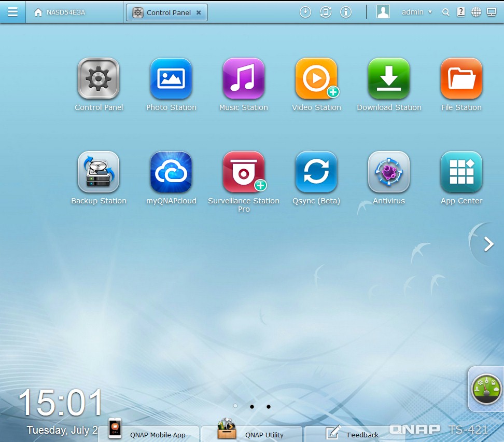Open the dashboard gauge widget

(x=486, y=389)
